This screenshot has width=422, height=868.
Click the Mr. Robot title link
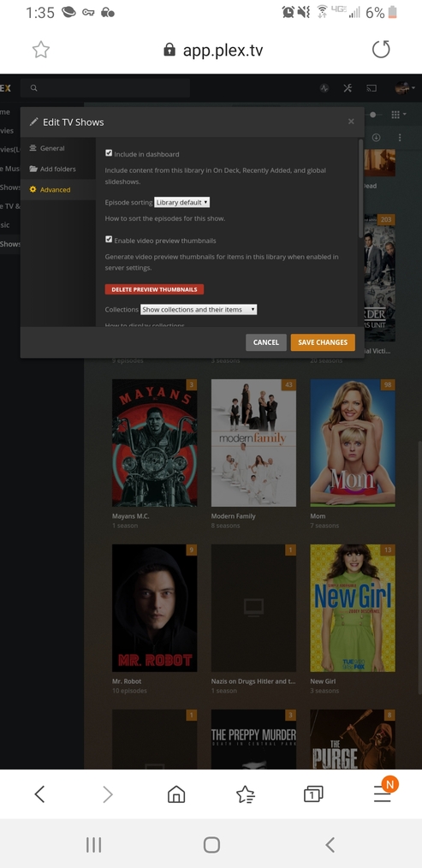[127, 681]
